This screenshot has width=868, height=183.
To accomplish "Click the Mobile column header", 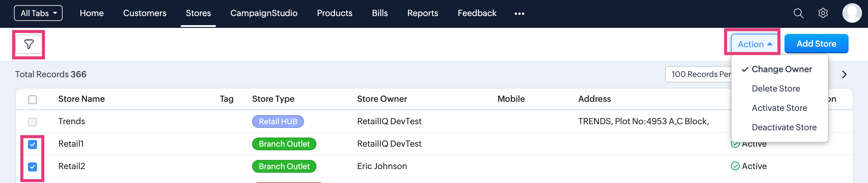I will click(511, 99).
